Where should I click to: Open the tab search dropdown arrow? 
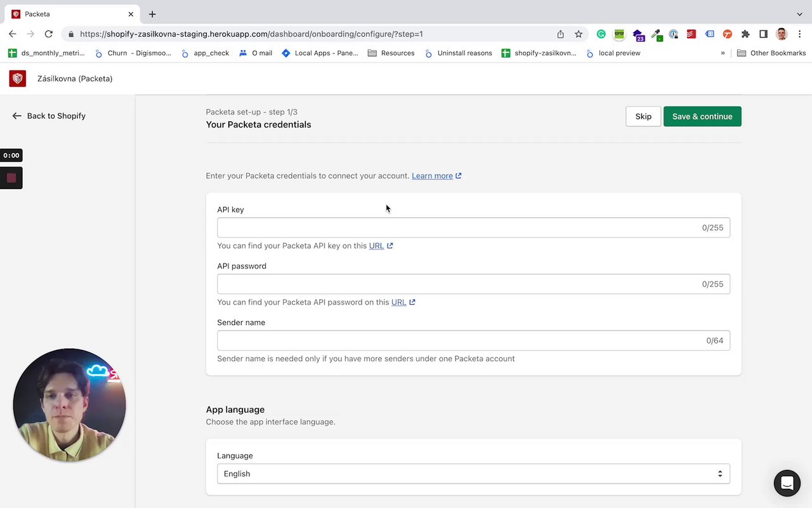point(799,14)
